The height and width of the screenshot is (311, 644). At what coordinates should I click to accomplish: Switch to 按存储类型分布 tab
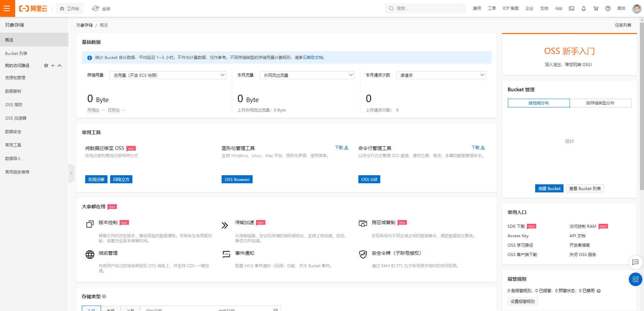[x=600, y=103]
